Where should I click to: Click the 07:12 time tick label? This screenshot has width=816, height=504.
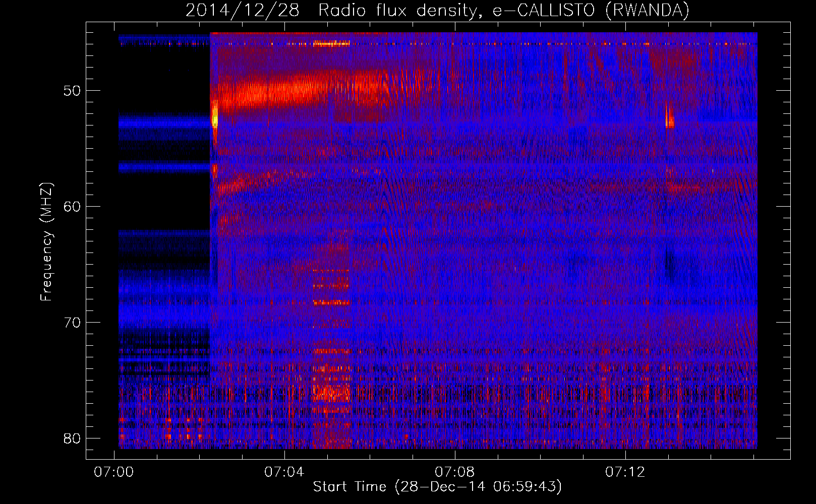coord(625,472)
